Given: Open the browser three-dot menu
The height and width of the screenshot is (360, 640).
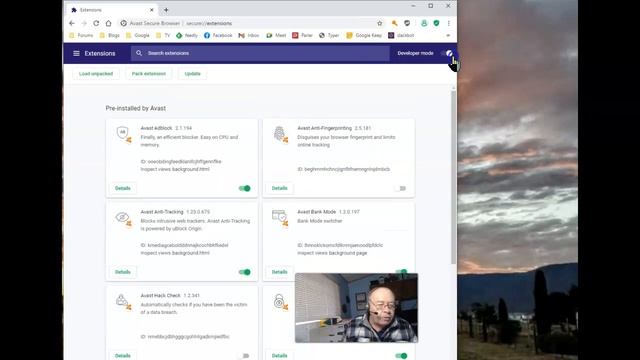Looking at the screenshot, I should pyautogui.click(x=449, y=23).
